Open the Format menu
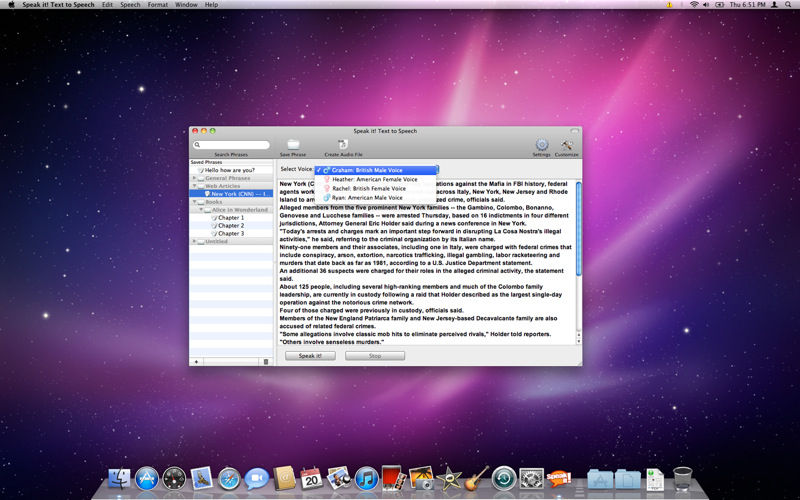Image resolution: width=800 pixels, height=500 pixels. (x=158, y=5)
